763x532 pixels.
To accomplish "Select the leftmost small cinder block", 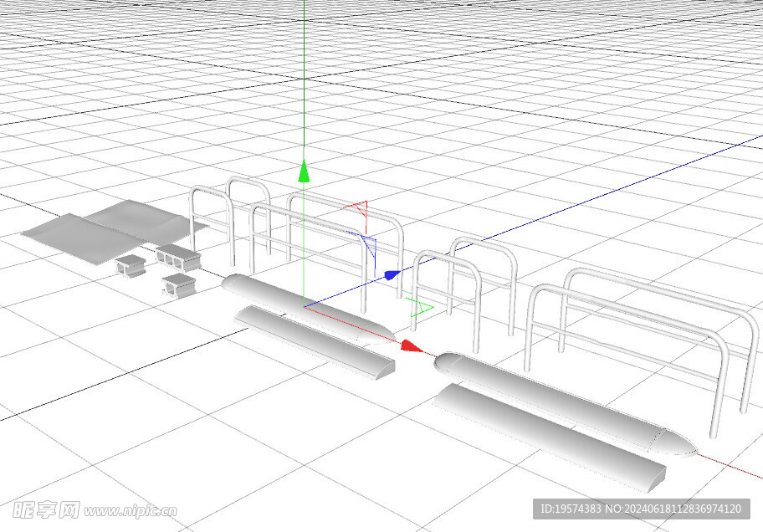I will pos(131,266).
